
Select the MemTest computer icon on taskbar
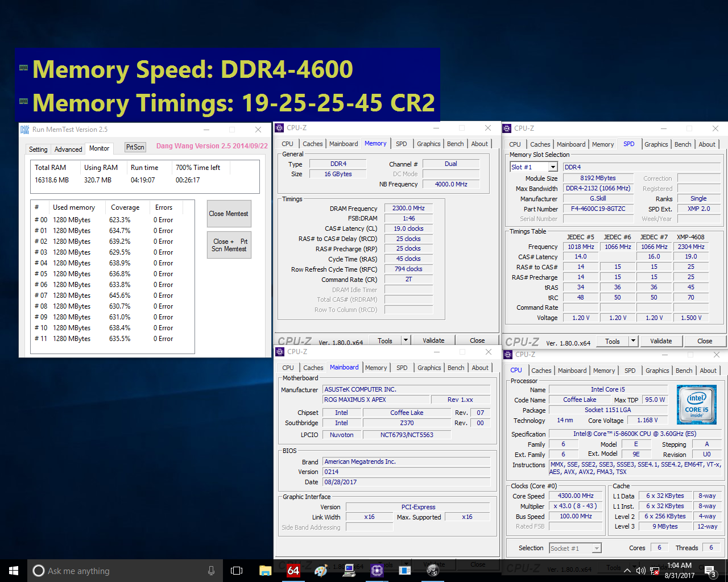click(348, 570)
